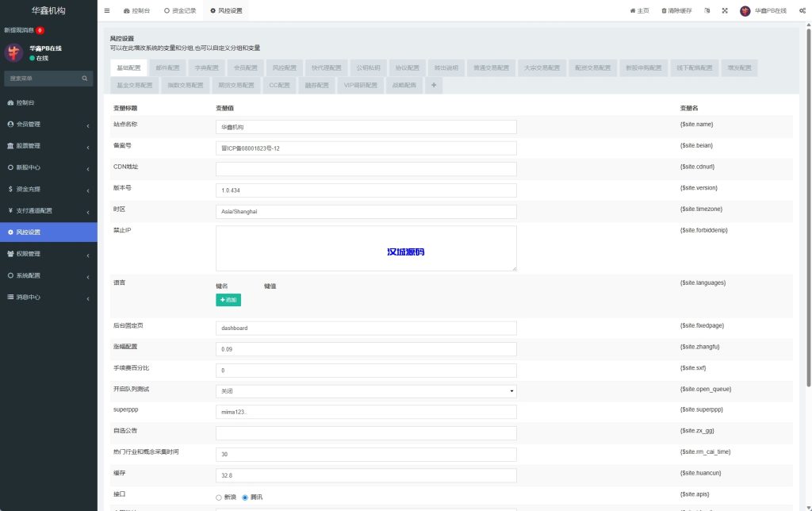
Task: Click the fullscreen expand icon in top bar
Action: [724, 11]
